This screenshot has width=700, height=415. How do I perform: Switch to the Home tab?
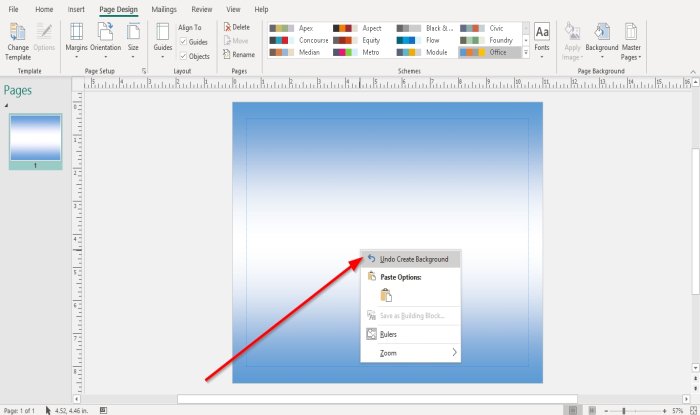[44, 9]
